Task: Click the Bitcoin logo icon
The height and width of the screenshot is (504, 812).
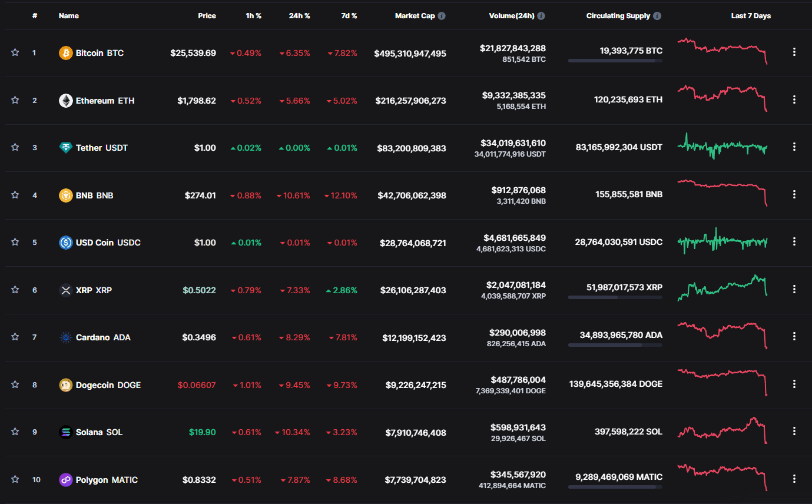Action: click(x=66, y=53)
